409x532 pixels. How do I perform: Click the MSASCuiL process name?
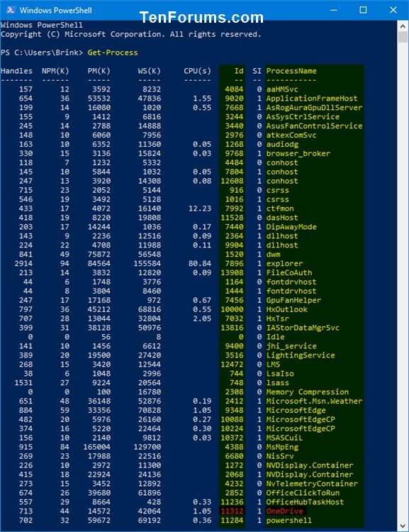coord(284,438)
